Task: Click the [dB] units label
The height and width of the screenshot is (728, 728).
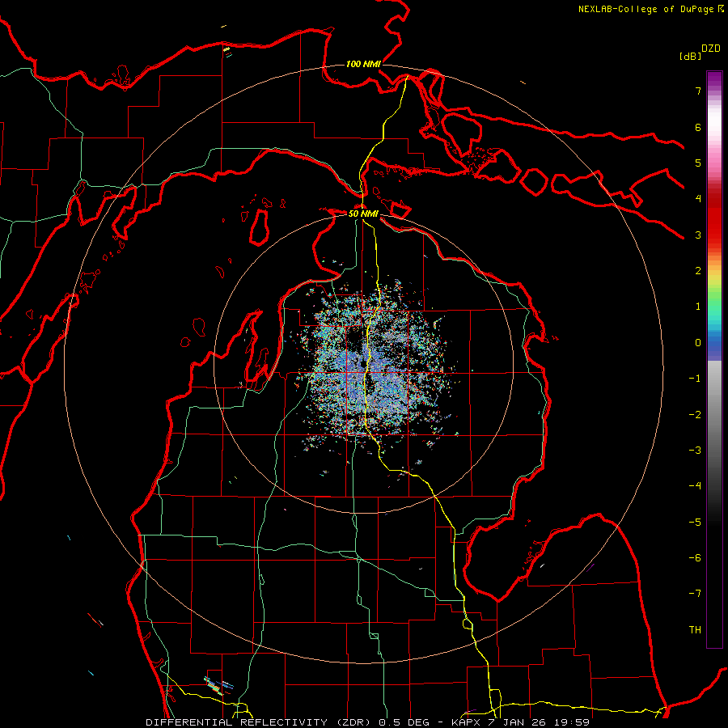Action: click(x=690, y=56)
